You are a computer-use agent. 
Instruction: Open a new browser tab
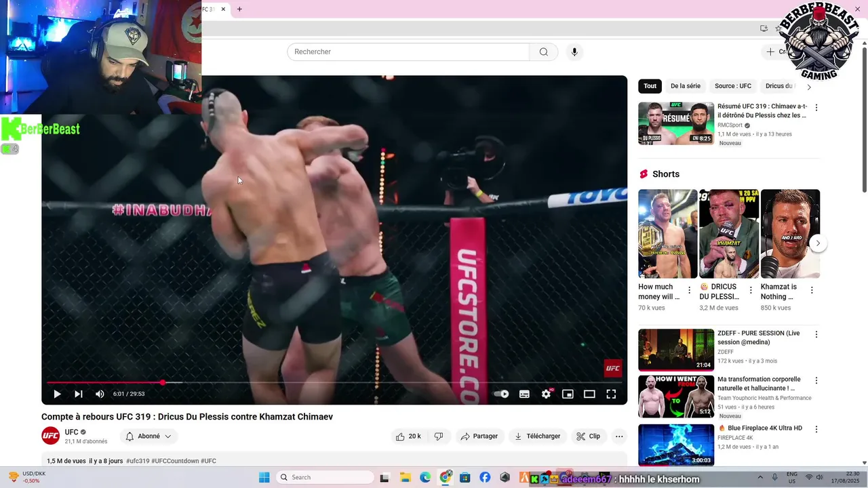coord(239,9)
